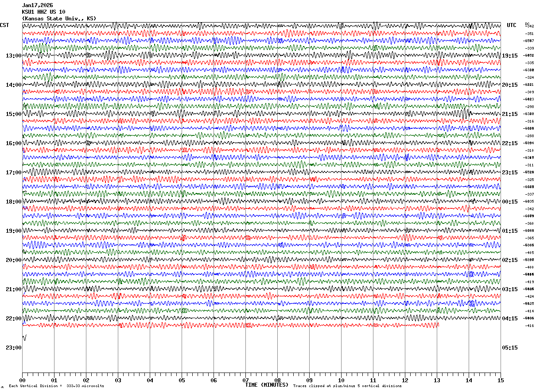The height and width of the screenshot is (392, 536).
Task: Click minute tick 07 on the time axis
Action: tap(245, 380)
